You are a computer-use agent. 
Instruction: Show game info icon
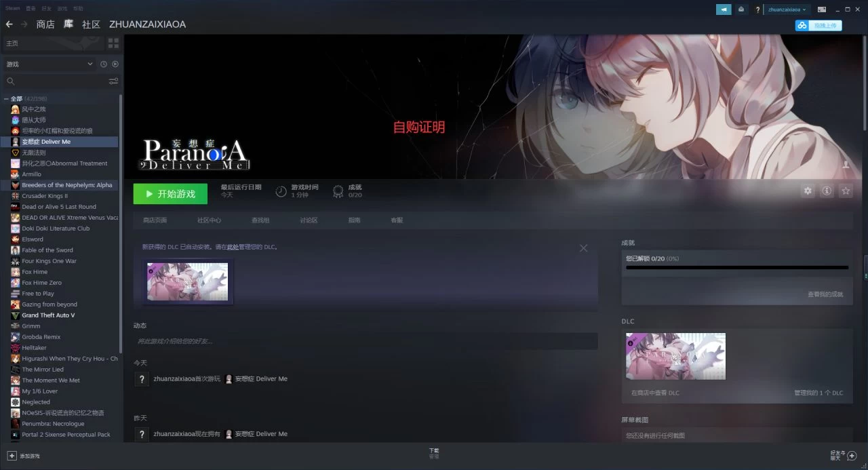[x=827, y=191]
